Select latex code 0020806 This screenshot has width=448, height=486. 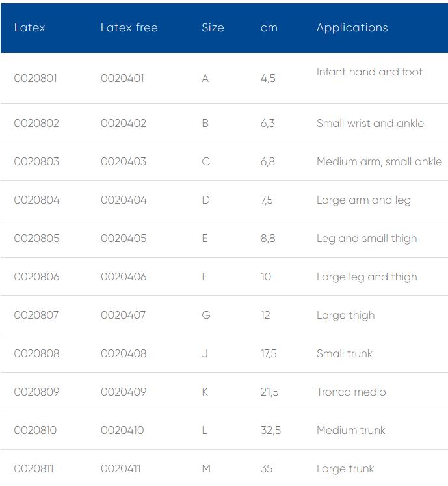click(x=36, y=277)
